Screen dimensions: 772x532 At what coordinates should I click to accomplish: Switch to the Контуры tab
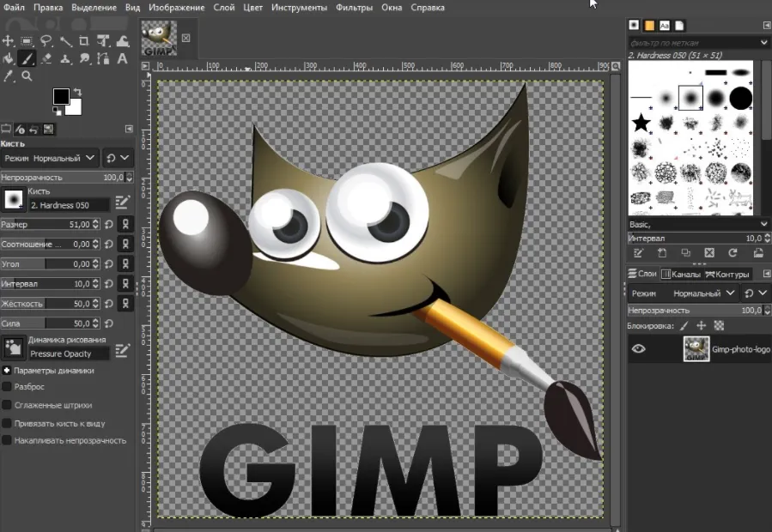(x=727, y=274)
